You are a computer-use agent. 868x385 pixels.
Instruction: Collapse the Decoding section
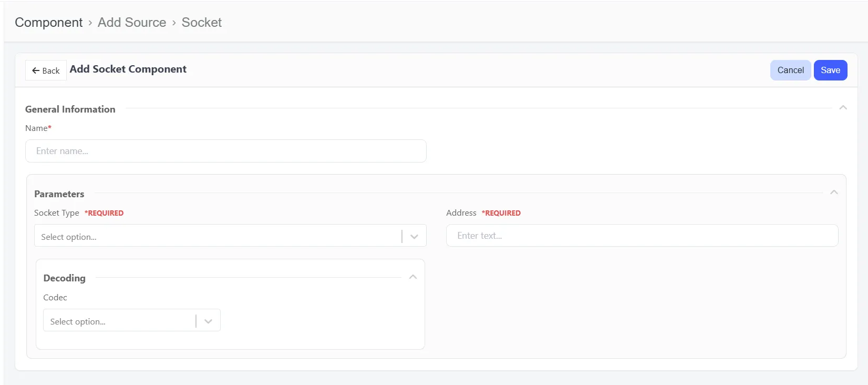pyautogui.click(x=413, y=277)
